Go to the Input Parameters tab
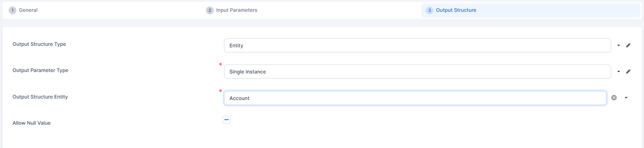Viewport: 644px width, 148px height. [237, 10]
